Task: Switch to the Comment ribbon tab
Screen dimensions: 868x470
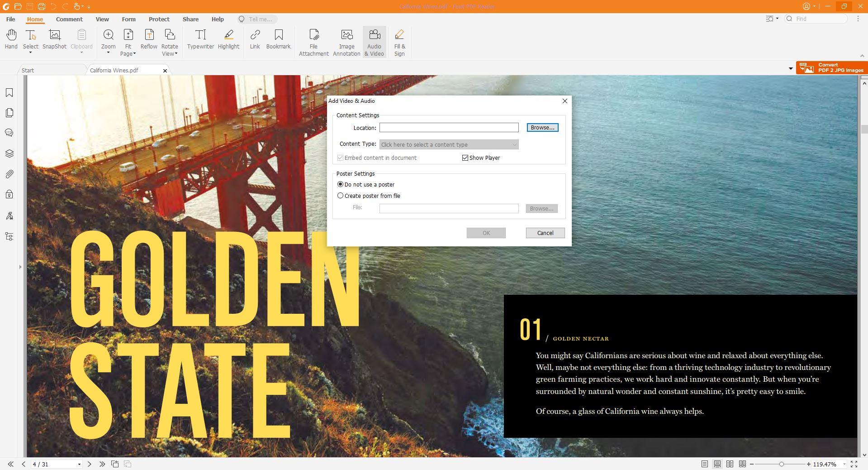Action: (x=69, y=19)
